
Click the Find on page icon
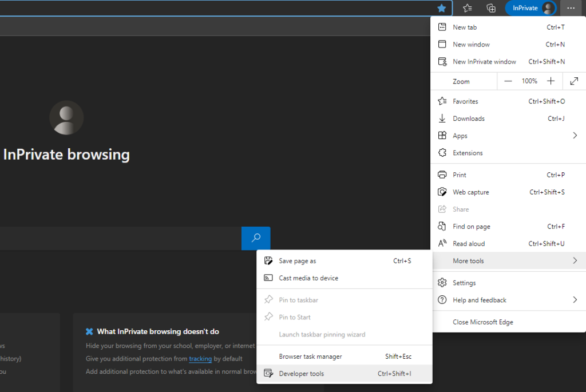pos(442,226)
